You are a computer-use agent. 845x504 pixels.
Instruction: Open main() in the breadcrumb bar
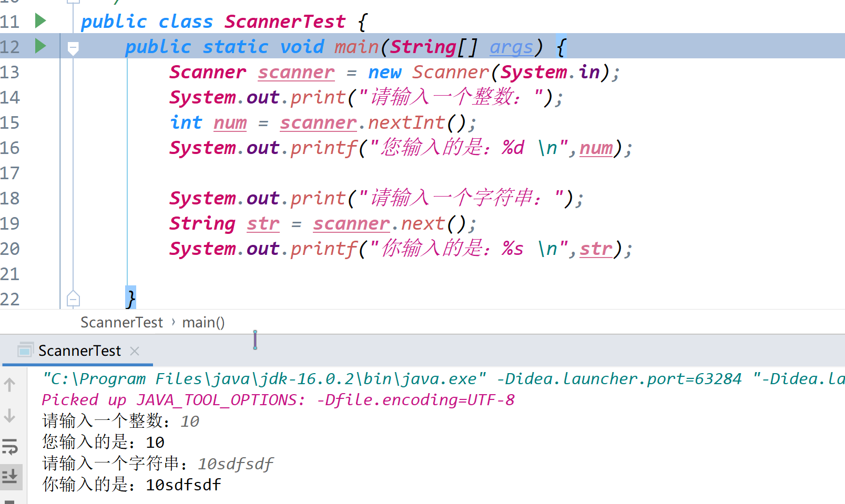point(203,322)
